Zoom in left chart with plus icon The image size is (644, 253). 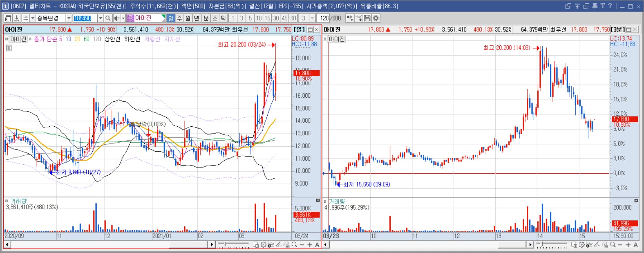310,245
